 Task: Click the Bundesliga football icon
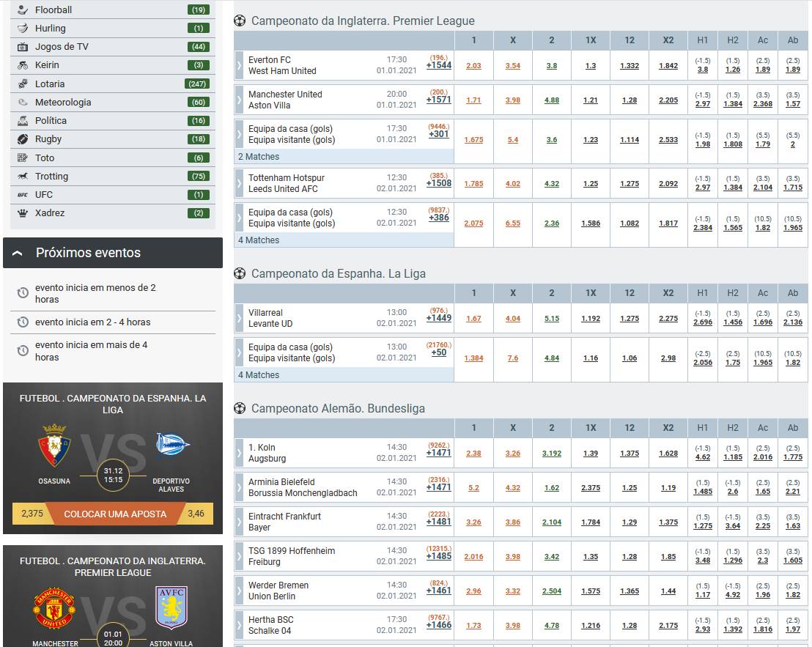[239, 408]
